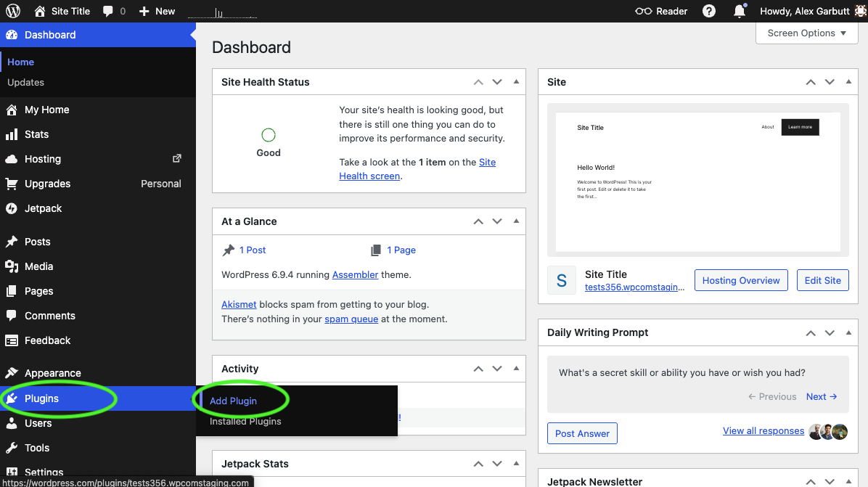Open Posts in the sidebar

98,242
